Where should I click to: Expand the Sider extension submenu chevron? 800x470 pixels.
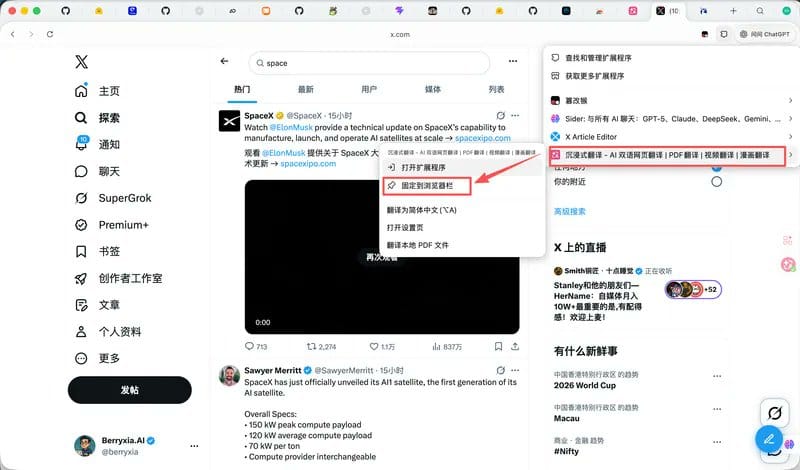coord(790,118)
